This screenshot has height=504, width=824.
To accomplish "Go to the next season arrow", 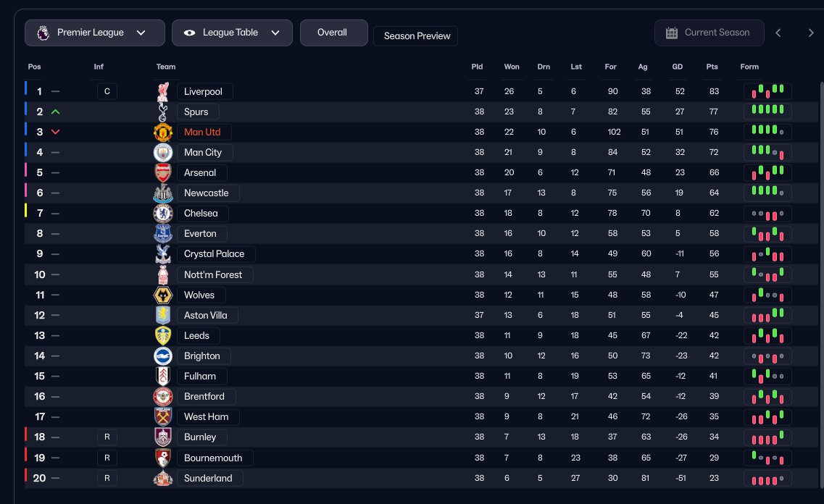I will 811,33.
